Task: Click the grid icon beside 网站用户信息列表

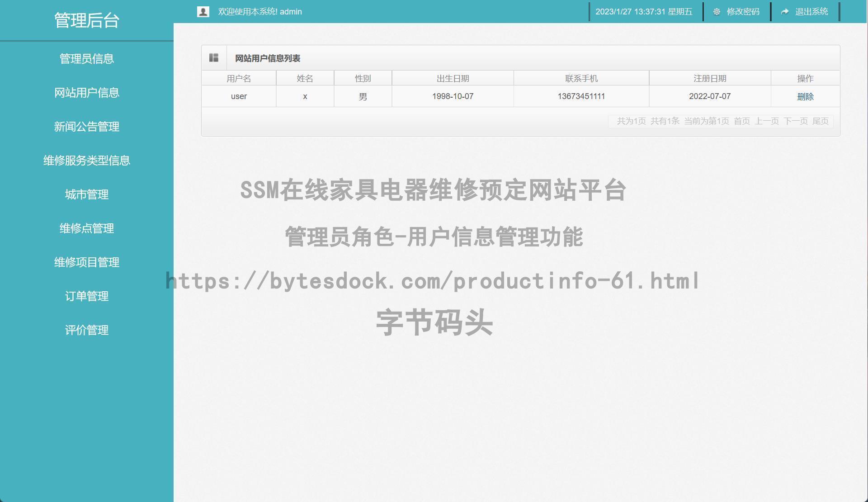Action: coord(214,58)
